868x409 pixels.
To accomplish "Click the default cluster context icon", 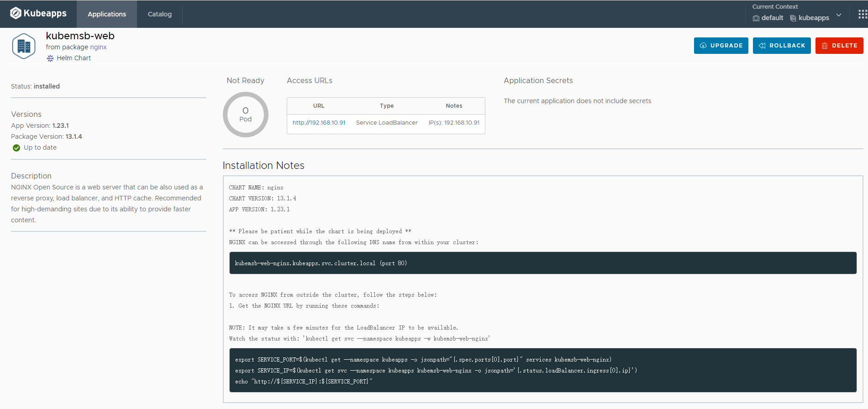I will 756,18.
